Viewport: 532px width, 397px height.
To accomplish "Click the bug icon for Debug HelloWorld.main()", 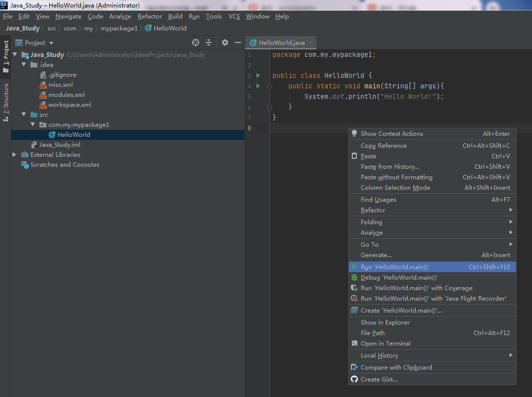I will coord(354,278).
